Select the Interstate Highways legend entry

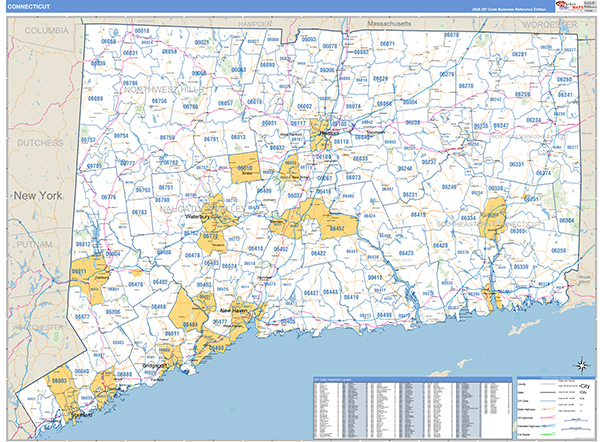(537, 426)
